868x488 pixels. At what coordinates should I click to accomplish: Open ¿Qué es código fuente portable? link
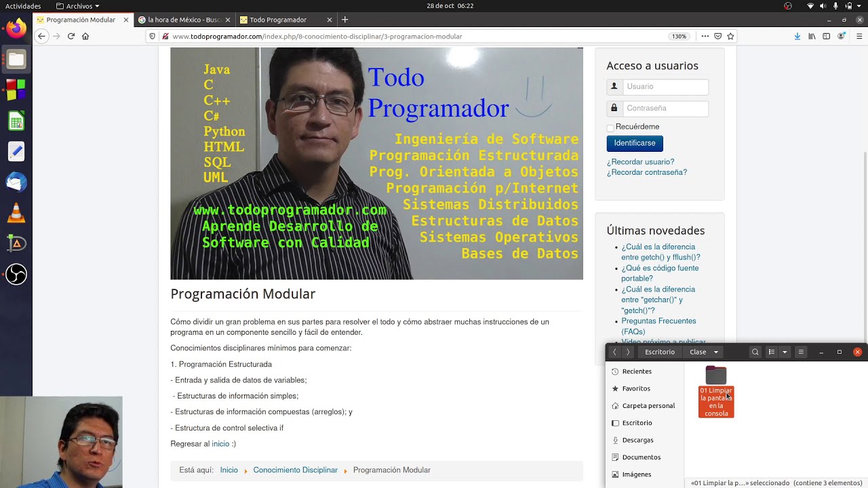point(660,273)
